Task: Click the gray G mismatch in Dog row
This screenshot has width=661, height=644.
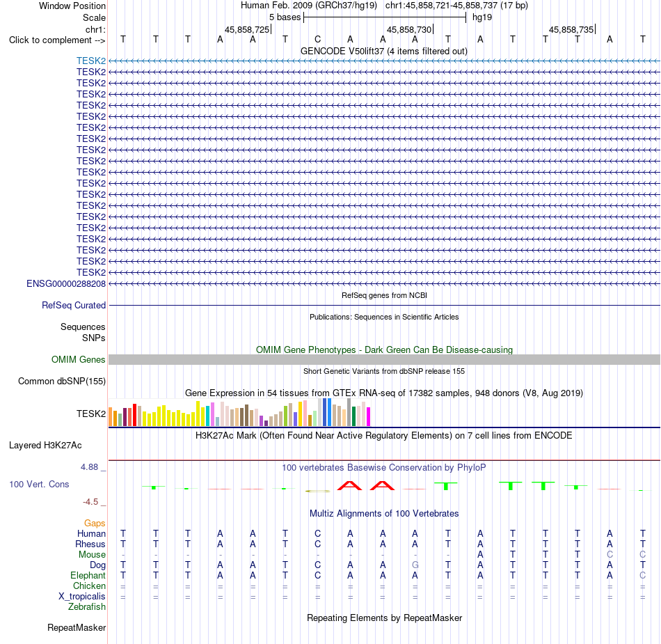Action: 415,565
